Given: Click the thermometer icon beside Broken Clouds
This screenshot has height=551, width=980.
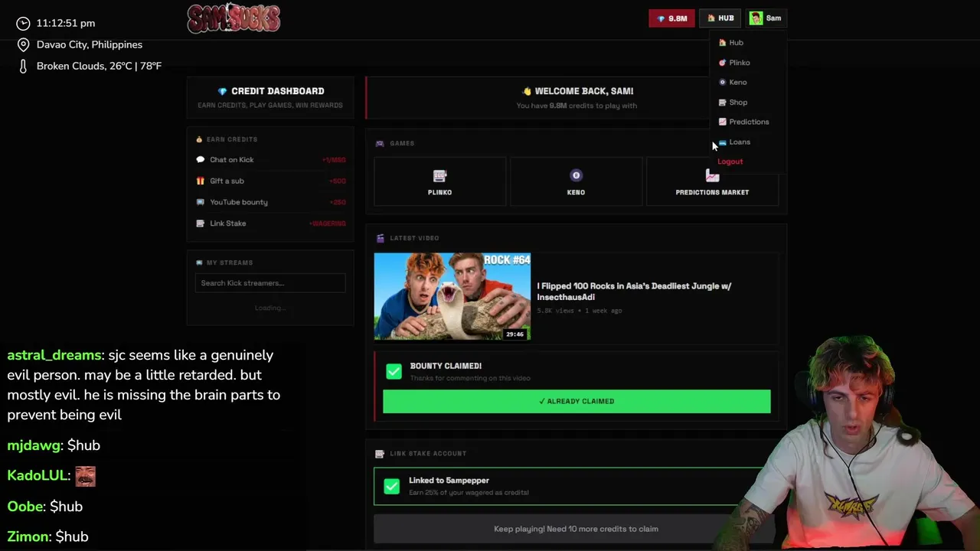Looking at the screenshot, I should 23,67.
